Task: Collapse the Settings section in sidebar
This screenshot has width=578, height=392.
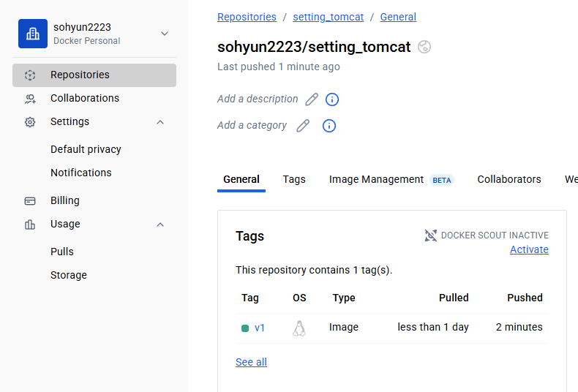Action: (x=160, y=122)
